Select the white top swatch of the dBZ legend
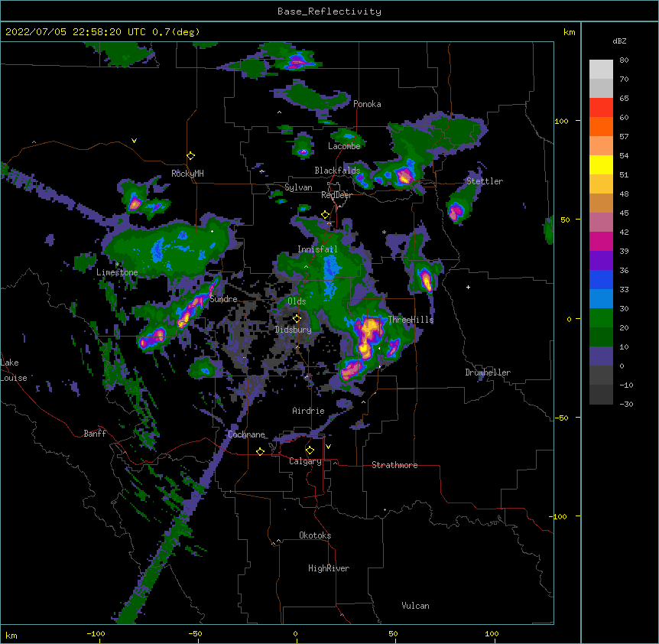659x644 pixels. 601,70
